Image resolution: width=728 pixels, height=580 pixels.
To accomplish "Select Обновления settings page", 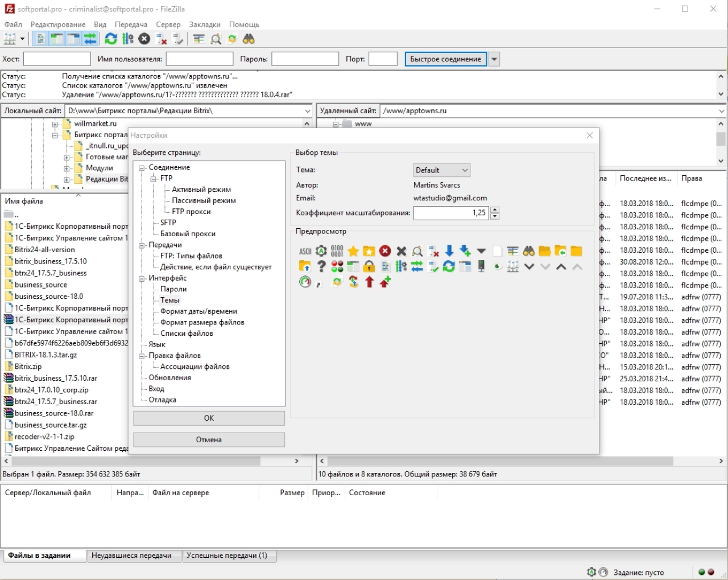I will click(169, 378).
